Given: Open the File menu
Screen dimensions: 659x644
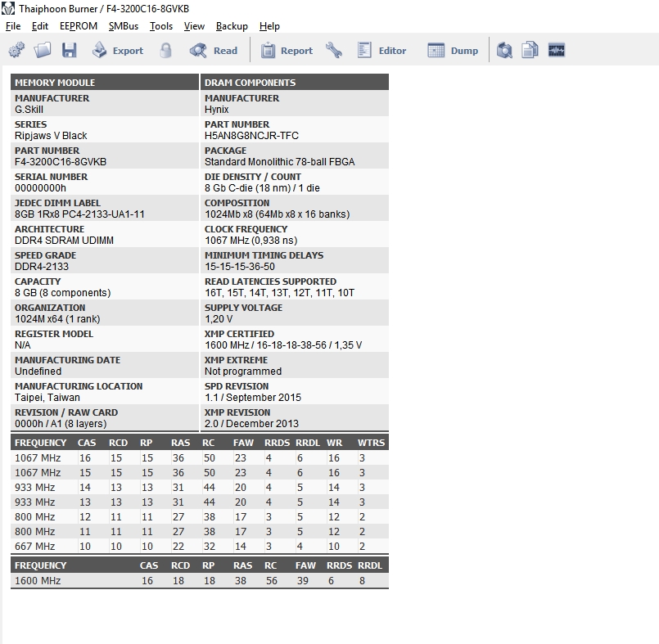Looking at the screenshot, I should pos(13,26).
